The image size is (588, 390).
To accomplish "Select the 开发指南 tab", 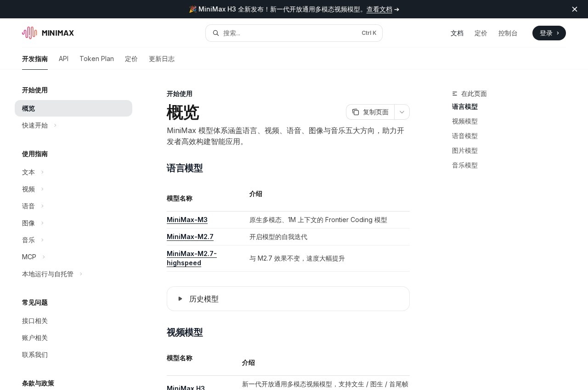I will pyautogui.click(x=35, y=59).
